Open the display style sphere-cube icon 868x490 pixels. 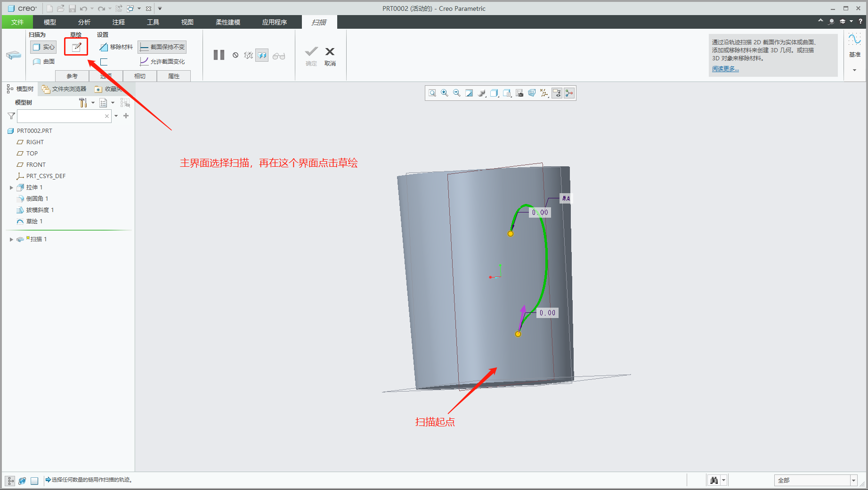tap(482, 93)
